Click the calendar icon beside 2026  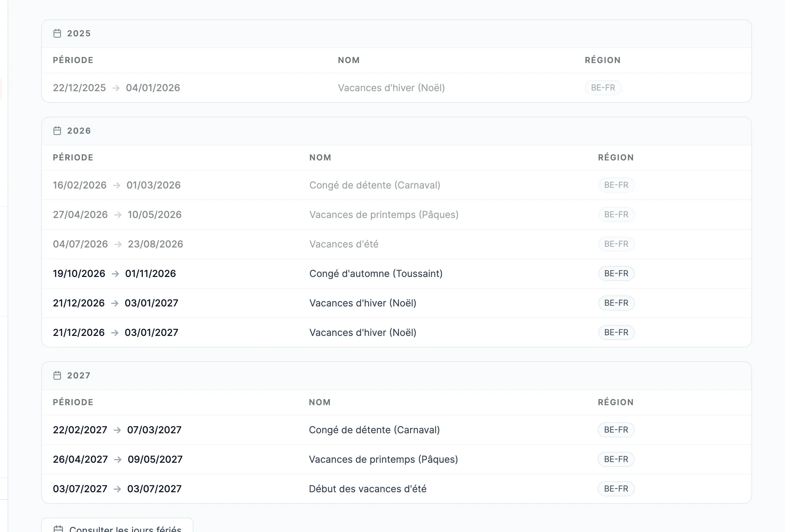57,131
